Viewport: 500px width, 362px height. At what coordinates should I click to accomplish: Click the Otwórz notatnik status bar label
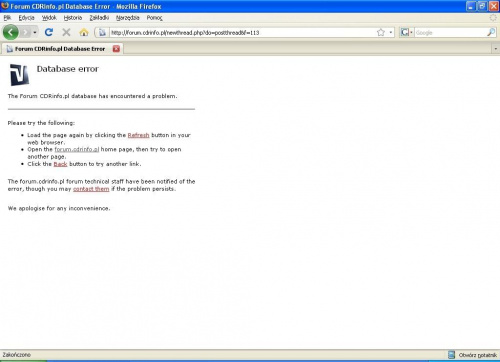coord(478,355)
